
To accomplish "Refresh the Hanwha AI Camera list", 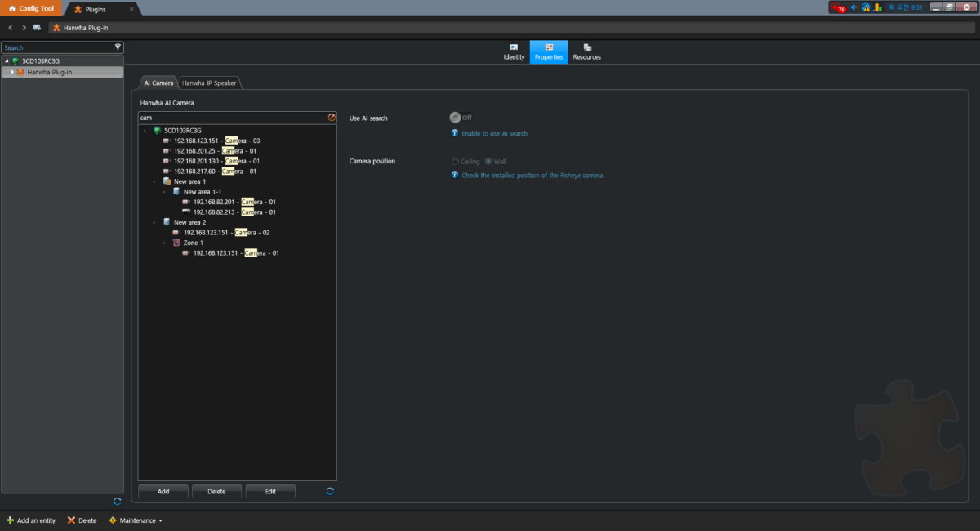I will click(x=330, y=491).
